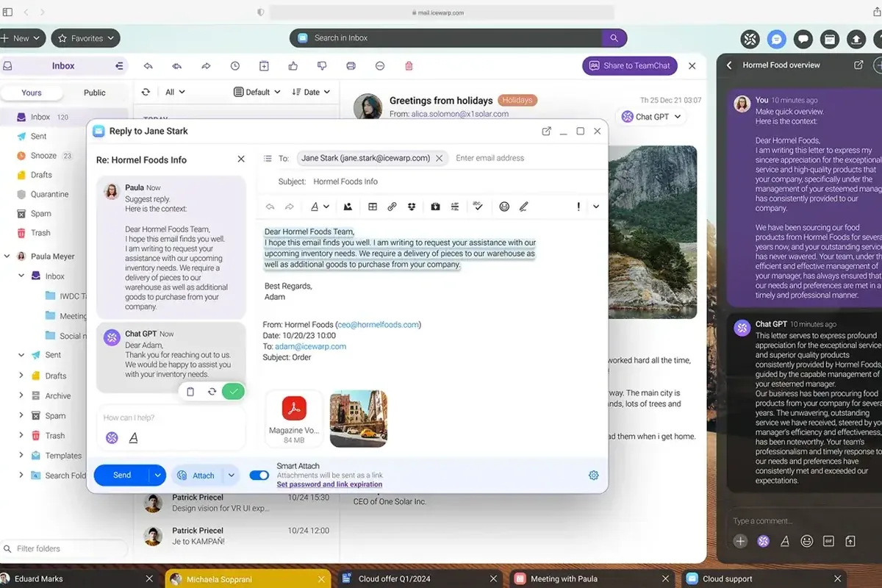Open the Magazine PDF attachment thumbnail
This screenshot has width=882, height=588.
[x=294, y=419]
